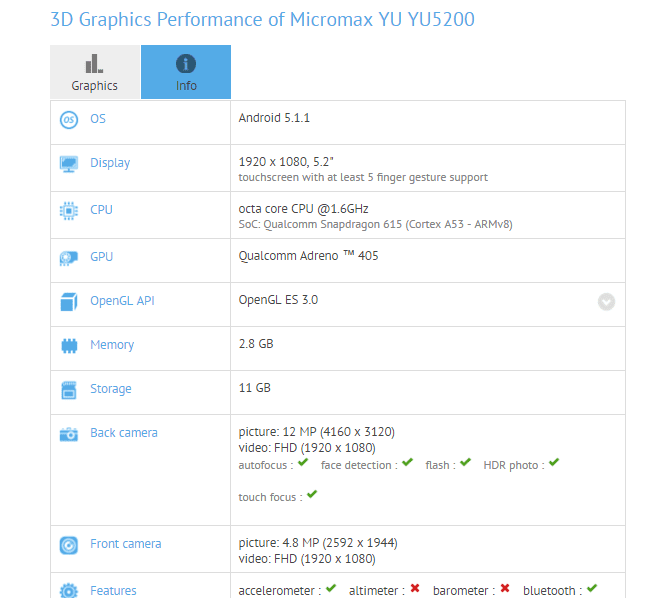
Task: Click the altimeter red cross mark
Action: click(415, 588)
